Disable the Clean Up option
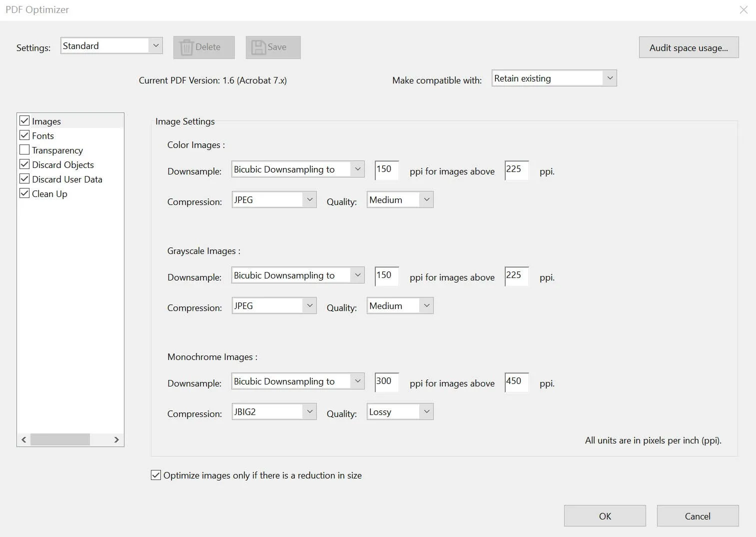The width and height of the screenshot is (756, 537). pyautogui.click(x=24, y=193)
